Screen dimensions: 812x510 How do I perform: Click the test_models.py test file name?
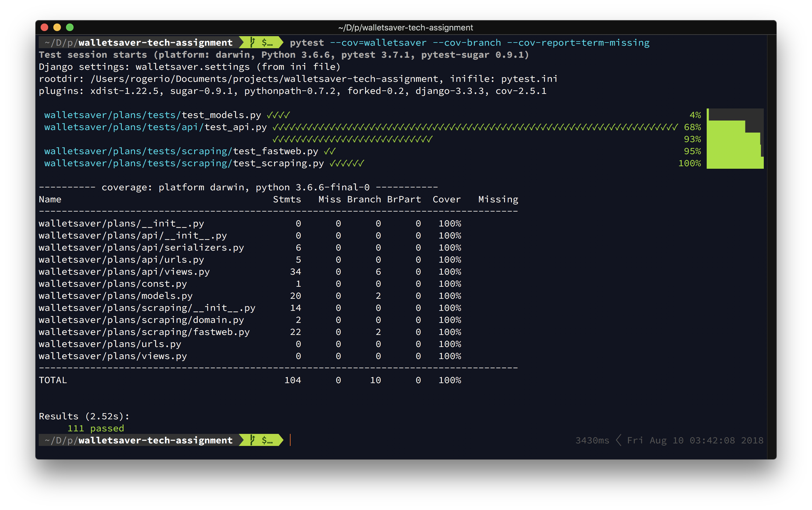pos(221,115)
